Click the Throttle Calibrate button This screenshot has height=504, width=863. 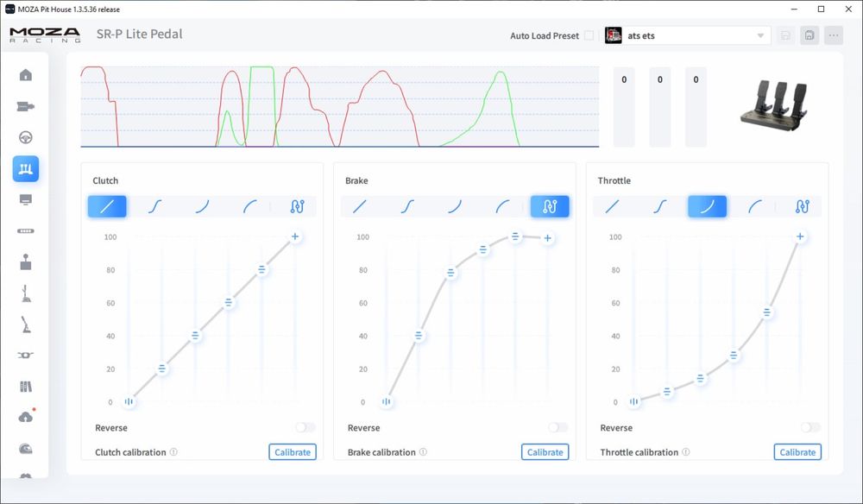point(797,451)
